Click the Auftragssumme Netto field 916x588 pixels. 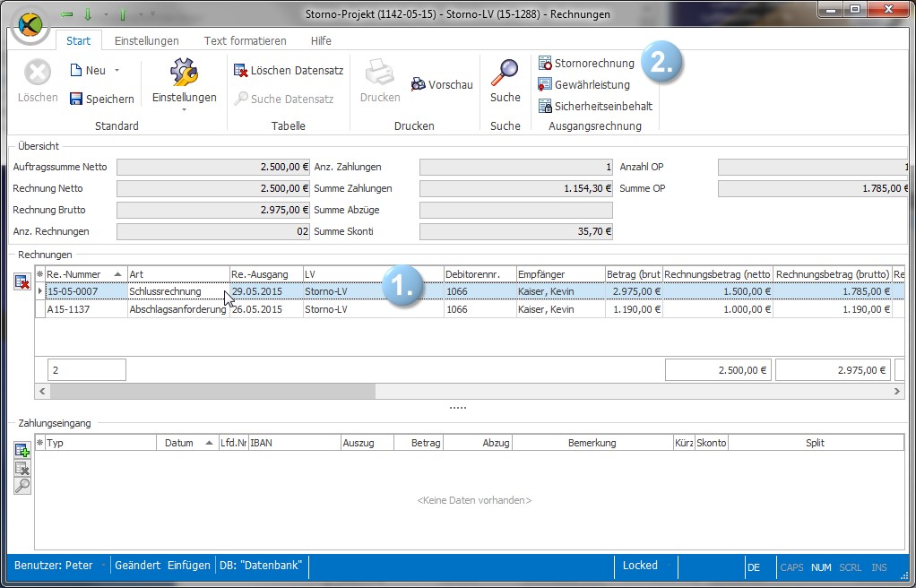point(213,167)
